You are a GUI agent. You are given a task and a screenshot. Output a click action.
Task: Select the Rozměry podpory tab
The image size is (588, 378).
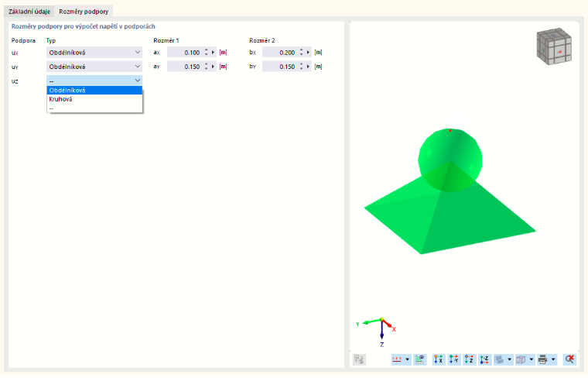[84, 12]
